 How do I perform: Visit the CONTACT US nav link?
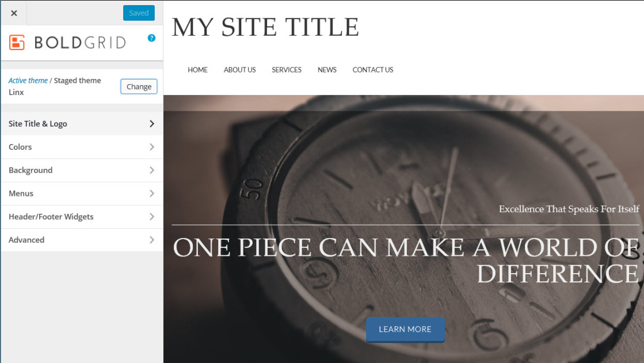click(x=373, y=70)
